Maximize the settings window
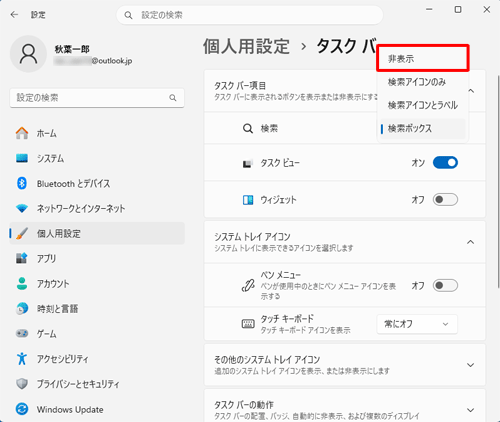The width and height of the screenshot is (500, 422). pos(458,10)
